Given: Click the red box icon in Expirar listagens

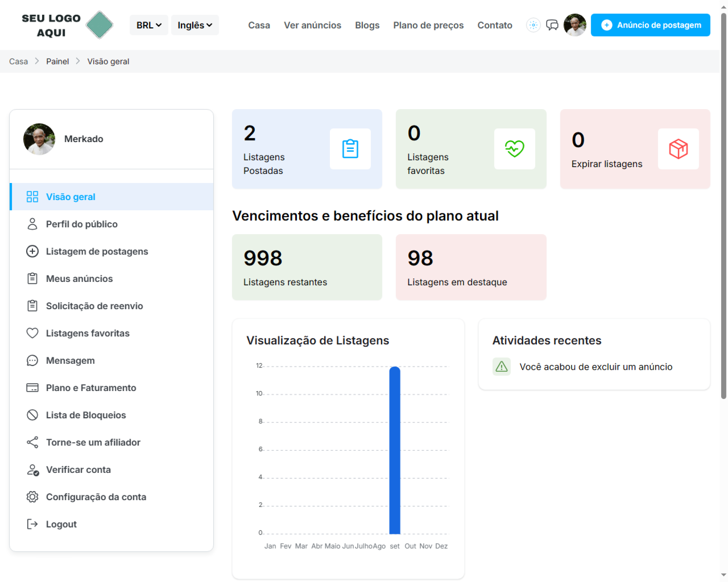Looking at the screenshot, I should coord(678,149).
